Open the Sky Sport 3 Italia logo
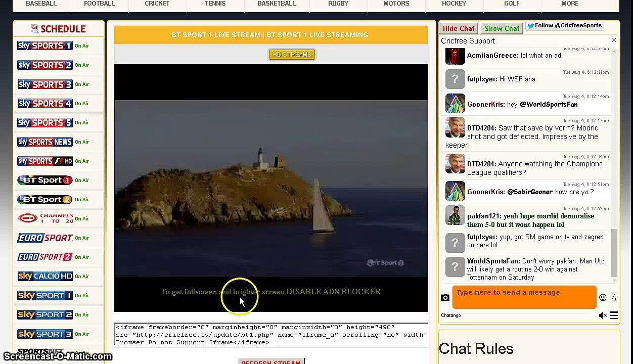 coord(45,334)
